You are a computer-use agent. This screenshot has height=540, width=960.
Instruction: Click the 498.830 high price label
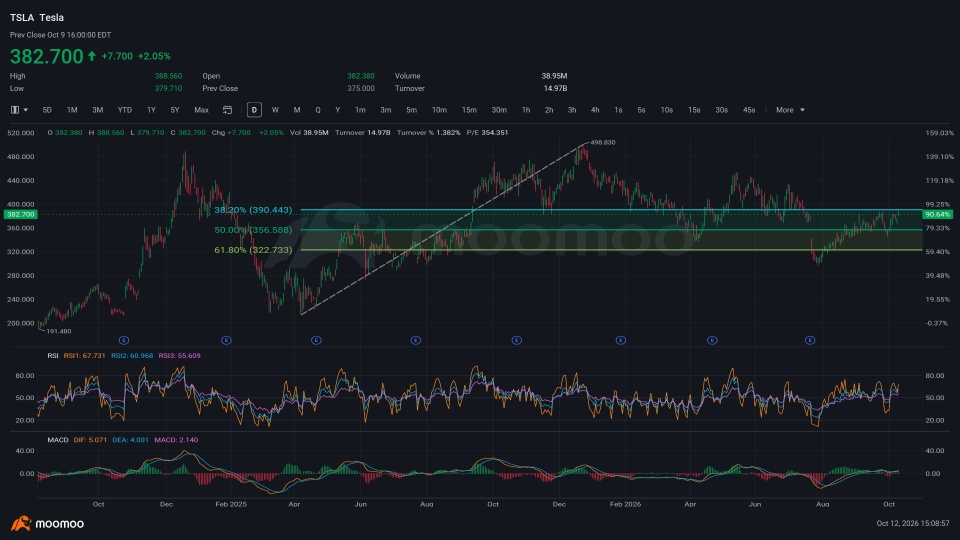pos(603,142)
